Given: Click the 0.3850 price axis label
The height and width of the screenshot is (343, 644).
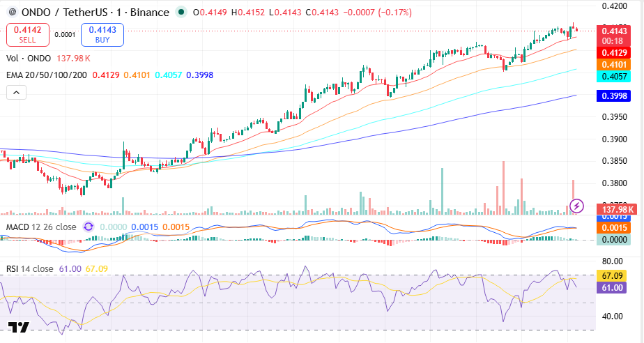Looking at the screenshot, I should click(x=614, y=161).
